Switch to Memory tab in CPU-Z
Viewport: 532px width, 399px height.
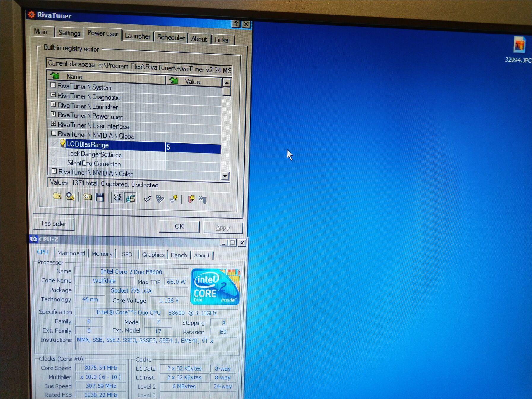coord(102,254)
